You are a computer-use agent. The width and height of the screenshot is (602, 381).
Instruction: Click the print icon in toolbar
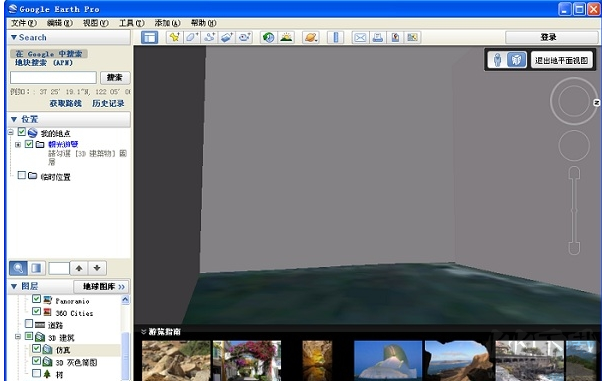(x=378, y=37)
